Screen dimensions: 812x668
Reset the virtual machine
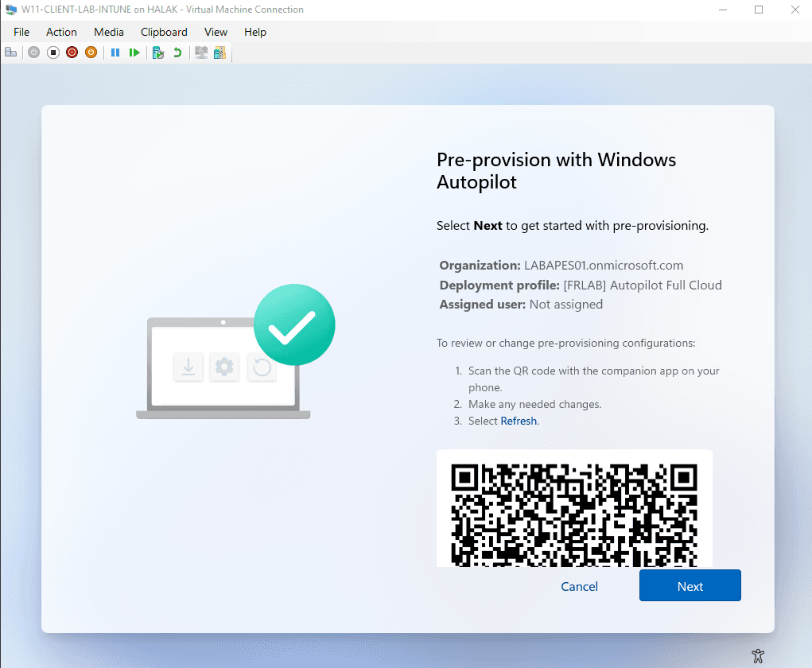click(135, 52)
